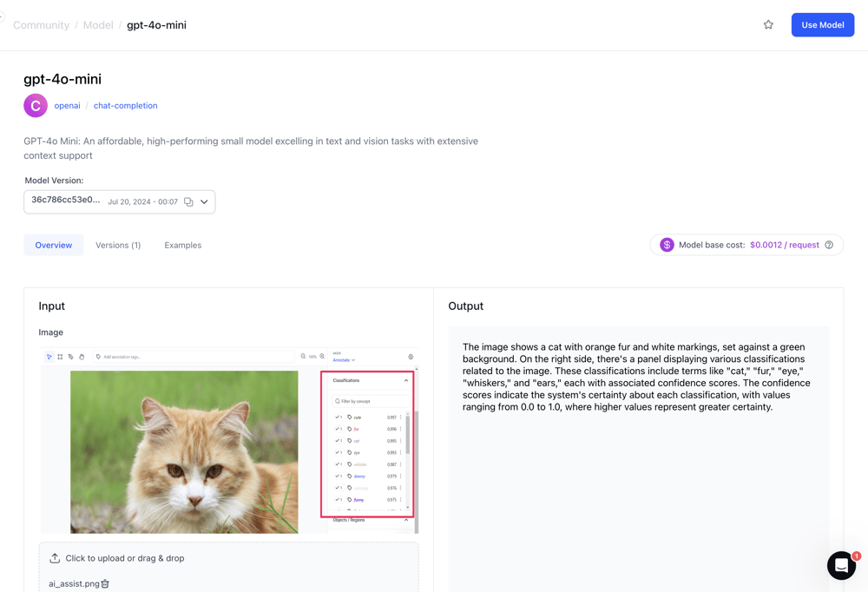Open the chat-completion link
The height and width of the screenshot is (592, 868).
125,106
